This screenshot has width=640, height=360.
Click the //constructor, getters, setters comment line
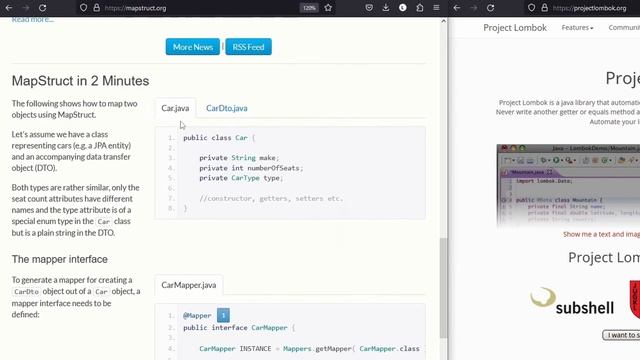point(271,198)
